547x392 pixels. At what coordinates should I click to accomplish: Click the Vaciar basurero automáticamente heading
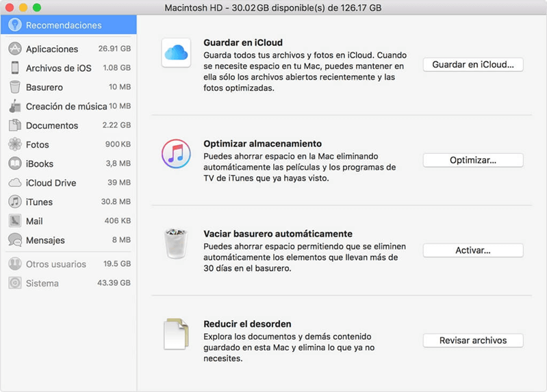(x=278, y=234)
